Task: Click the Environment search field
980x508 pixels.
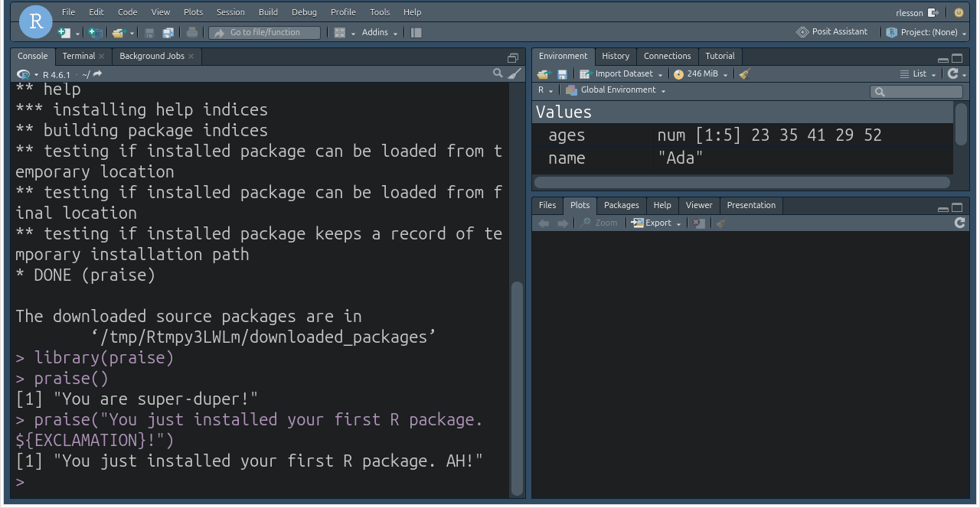Action: pos(916,92)
